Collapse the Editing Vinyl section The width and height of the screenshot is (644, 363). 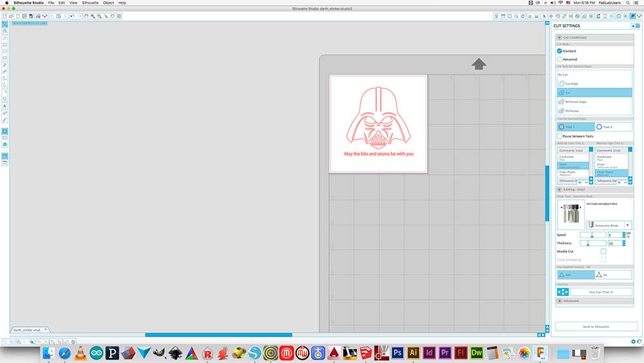560,190
